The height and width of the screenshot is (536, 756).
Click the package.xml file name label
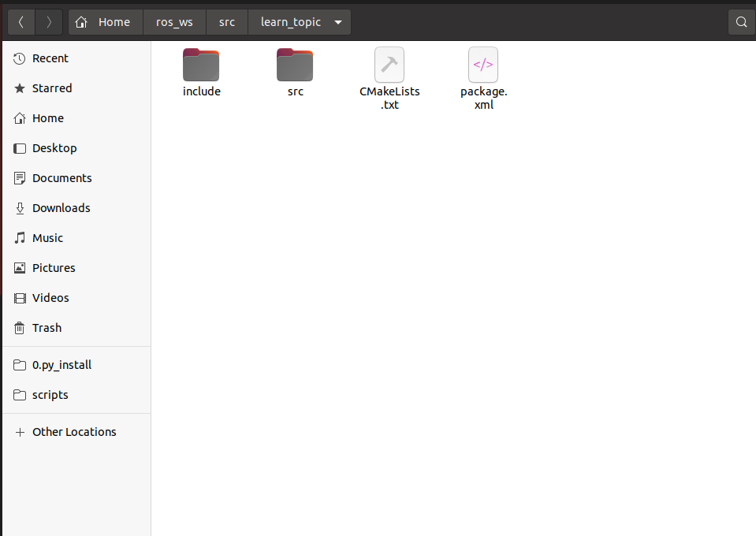click(483, 99)
